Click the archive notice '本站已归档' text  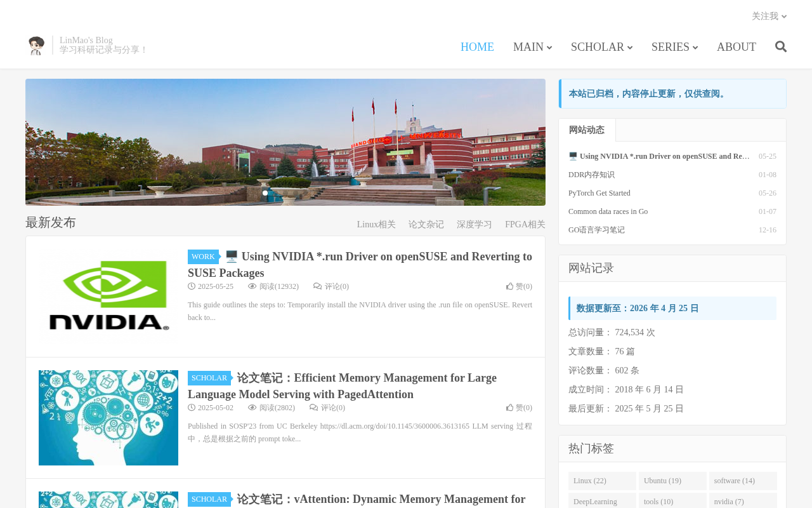pyautogui.click(x=648, y=94)
